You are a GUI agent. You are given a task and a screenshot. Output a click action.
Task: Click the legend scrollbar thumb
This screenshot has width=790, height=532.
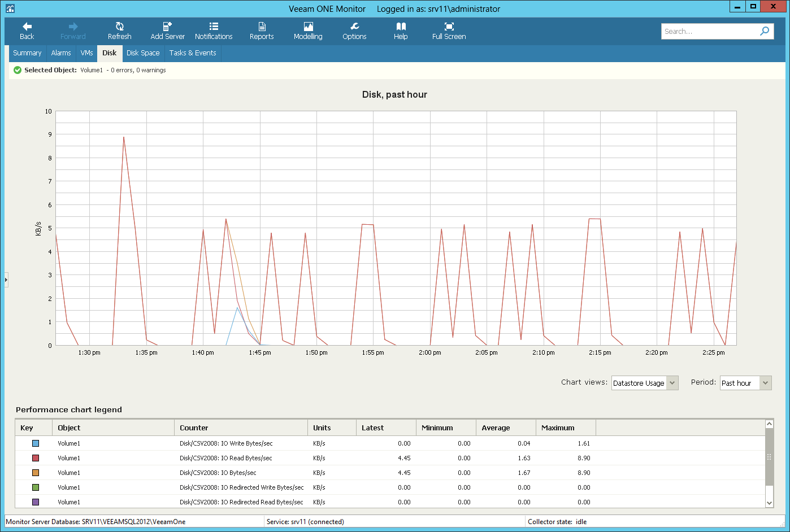[x=769, y=457]
